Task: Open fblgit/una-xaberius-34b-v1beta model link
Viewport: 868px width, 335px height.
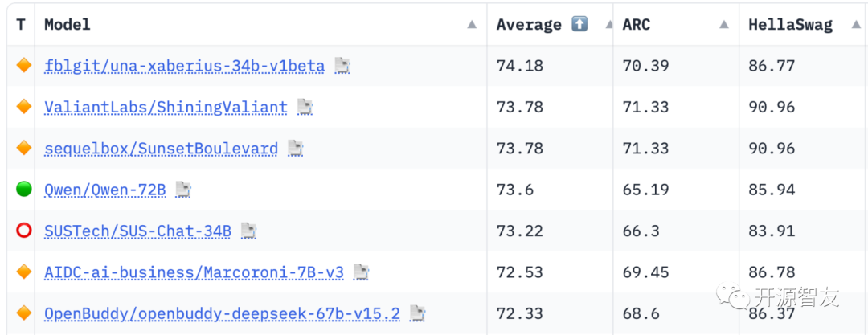Action: [184, 66]
